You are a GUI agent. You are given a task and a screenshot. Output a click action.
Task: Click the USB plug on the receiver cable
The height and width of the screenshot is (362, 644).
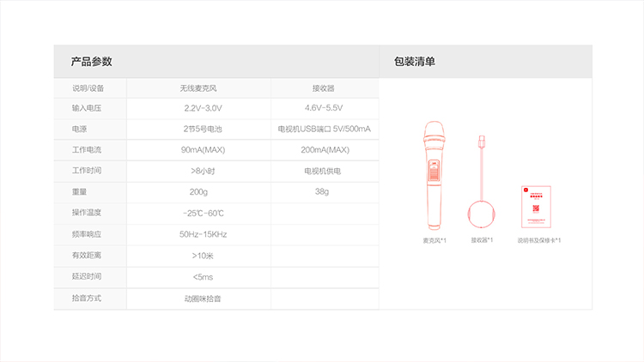482,140
